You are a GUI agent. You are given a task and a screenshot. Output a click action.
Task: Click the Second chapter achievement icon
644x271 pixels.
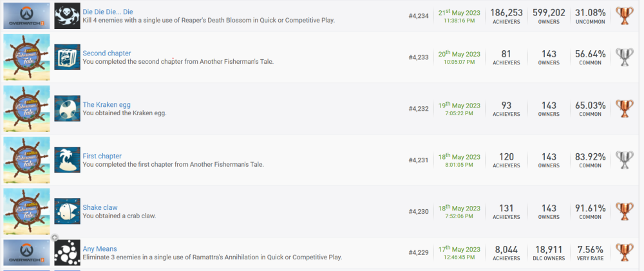pyautogui.click(x=67, y=57)
